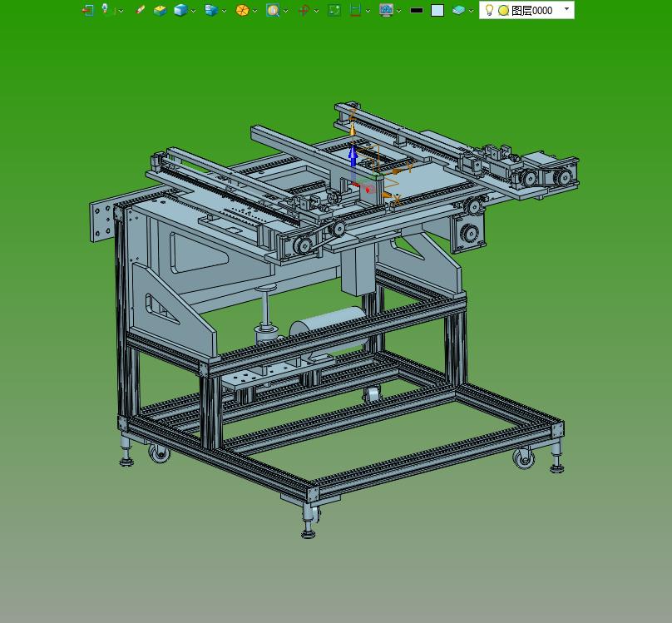Select the red axis handle on the triad
Image resolution: width=672 pixels, height=623 pixels.
click(363, 187)
